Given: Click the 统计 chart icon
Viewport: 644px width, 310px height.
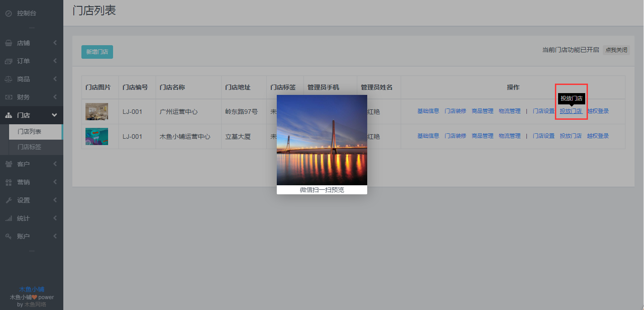Looking at the screenshot, I should click(x=9, y=218).
